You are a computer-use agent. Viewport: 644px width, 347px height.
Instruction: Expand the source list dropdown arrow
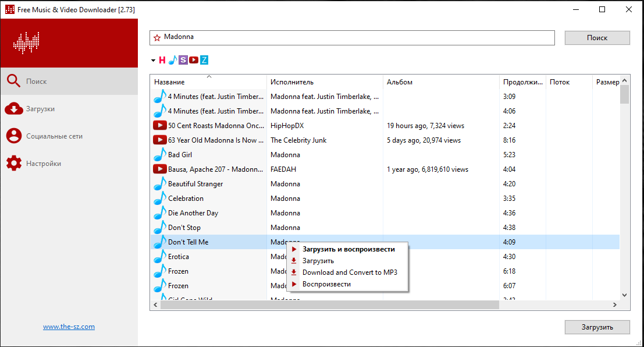point(153,61)
